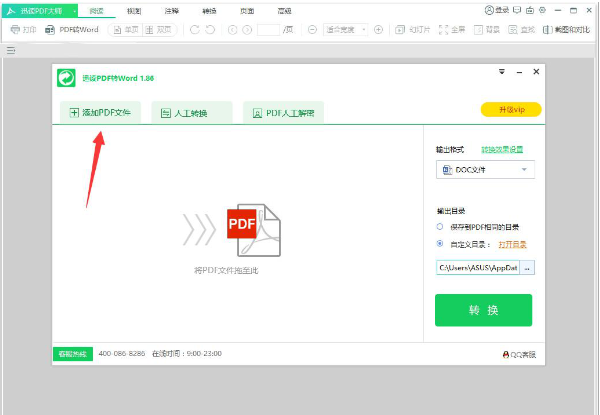Click the output directory path field
This screenshot has width=600, height=415.
478,268
